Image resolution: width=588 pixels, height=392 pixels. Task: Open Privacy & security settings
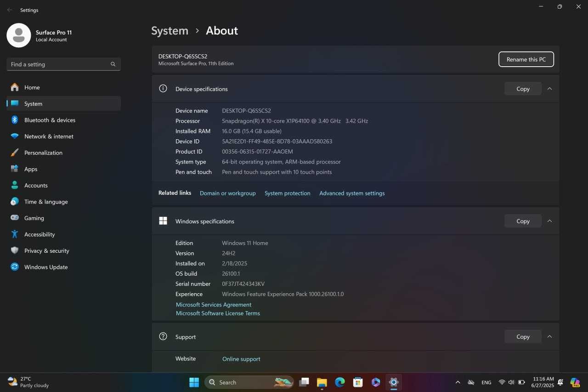pos(63,250)
